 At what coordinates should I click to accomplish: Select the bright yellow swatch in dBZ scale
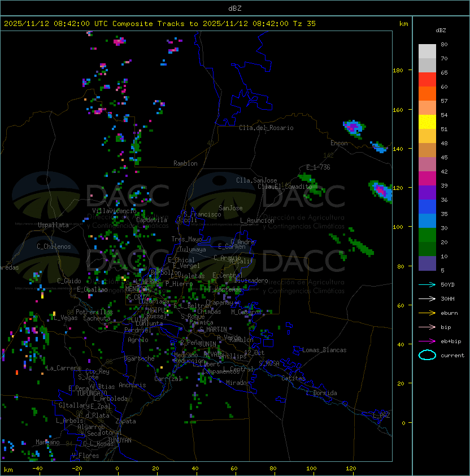(x=427, y=122)
